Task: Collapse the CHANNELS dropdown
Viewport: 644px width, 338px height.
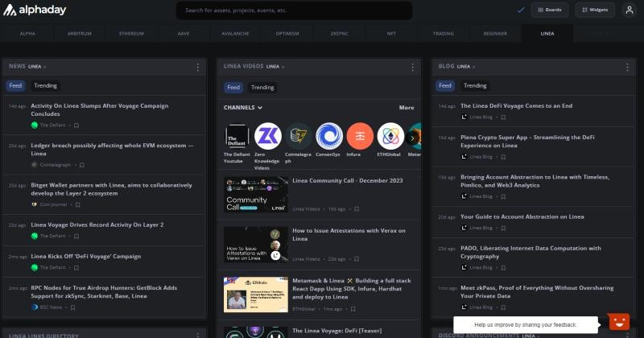Action: point(243,108)
